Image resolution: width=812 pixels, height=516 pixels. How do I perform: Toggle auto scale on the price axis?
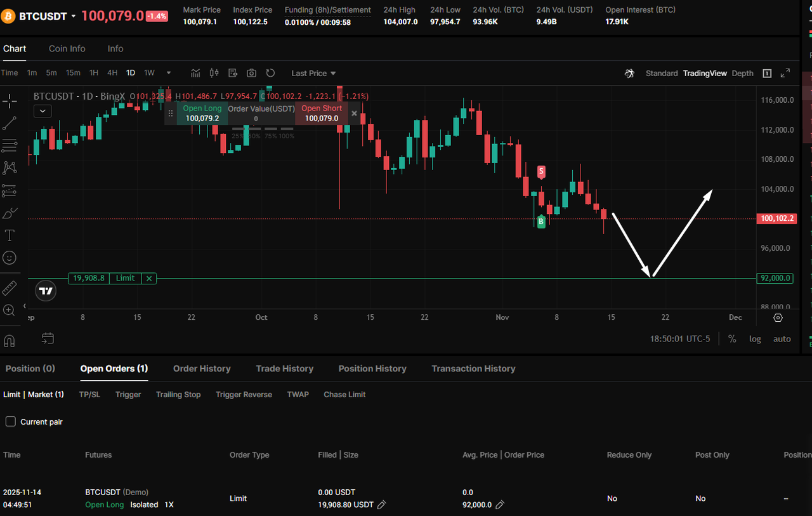pos(782,339)
